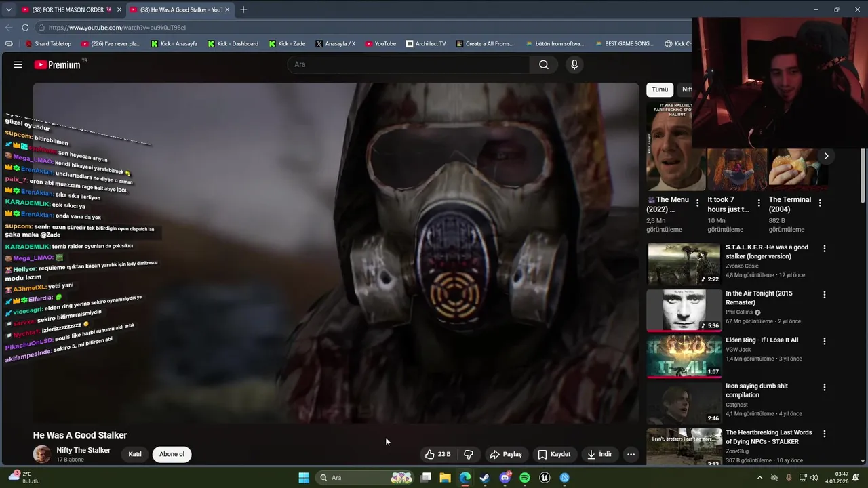Open BEST GAME SONG bookmark
Viewport: 868px width, 488px height.
point(625,43)
